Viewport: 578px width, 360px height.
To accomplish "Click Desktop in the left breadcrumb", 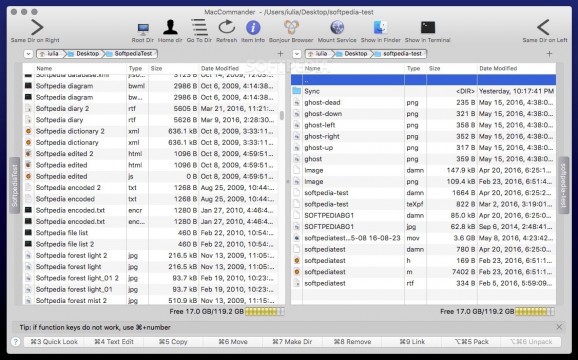I will pos(84,54).
